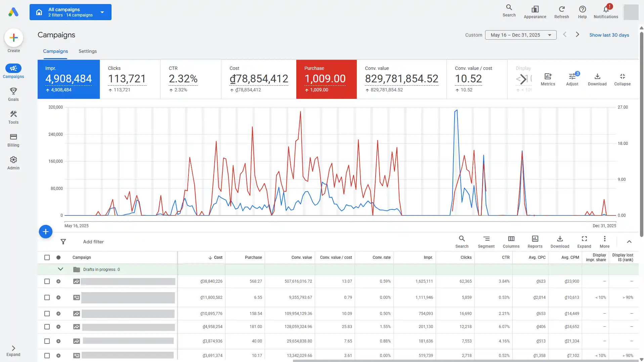Check the campaign with cost ₫10,895,776
Image resolution: width=644 pixels, height=362 pixels.
point(47,314)
